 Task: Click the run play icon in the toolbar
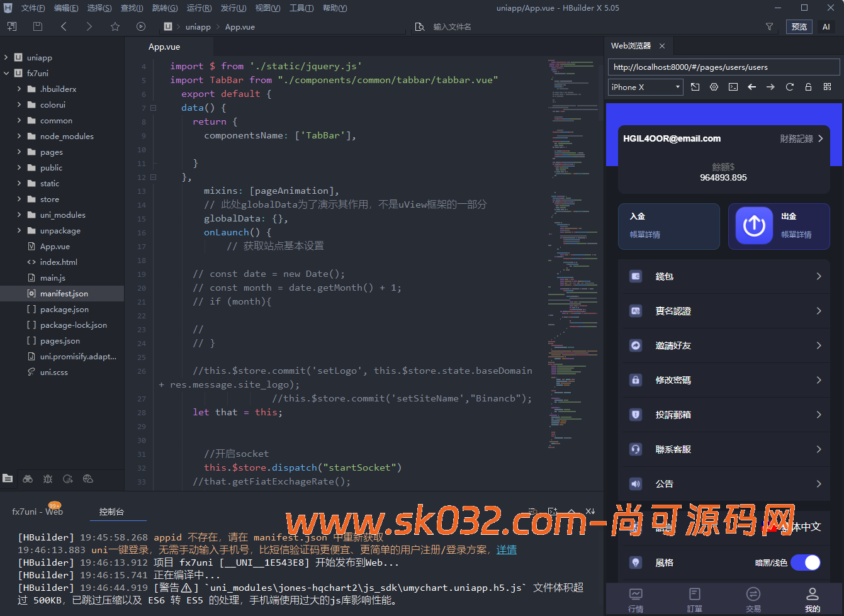pos(141,26)
